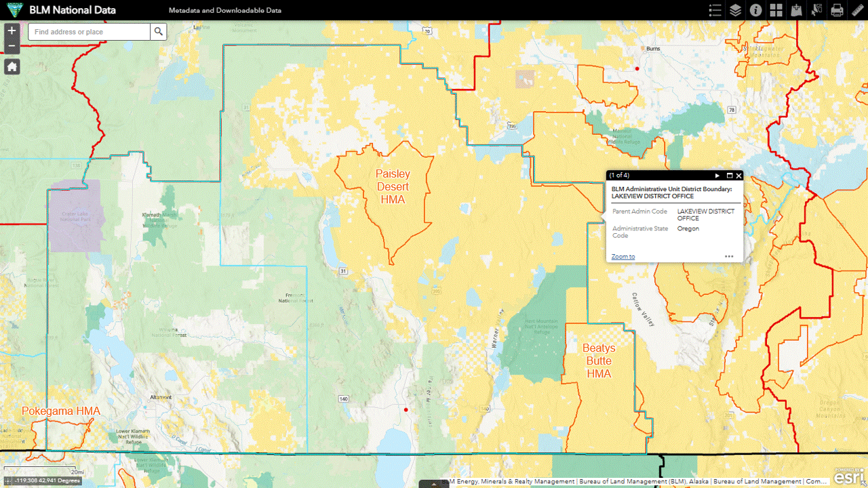Open the Legend widget

(x=715, y=10)
